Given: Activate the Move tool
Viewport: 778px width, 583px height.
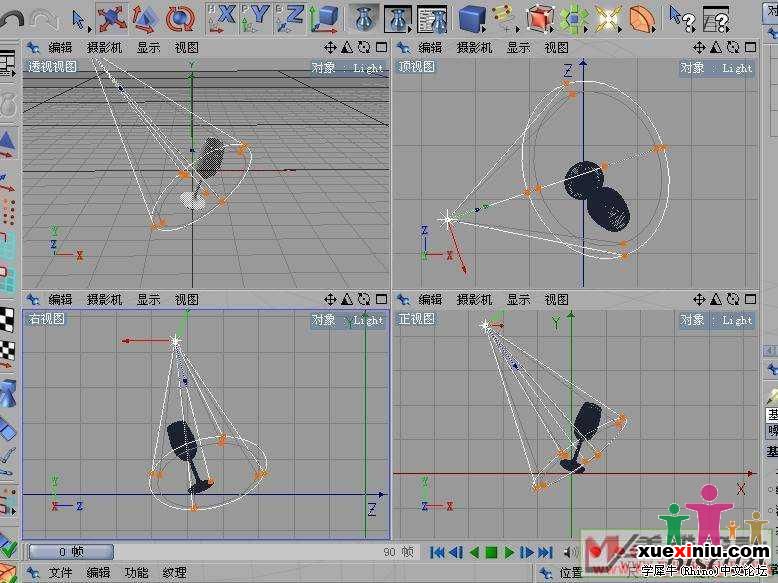Looking at the screenshot, I should [x=112, y=19].
